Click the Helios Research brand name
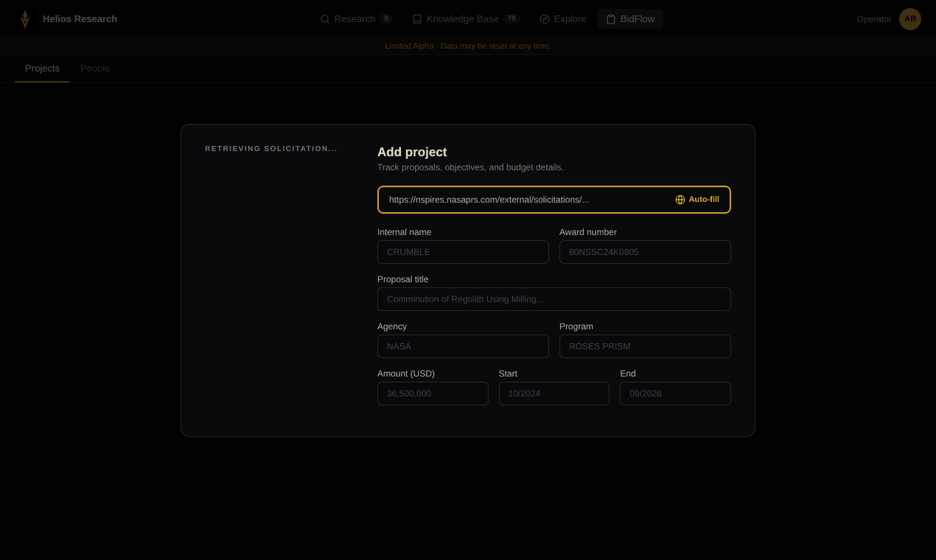936x560 pixels. pos(80,19)
